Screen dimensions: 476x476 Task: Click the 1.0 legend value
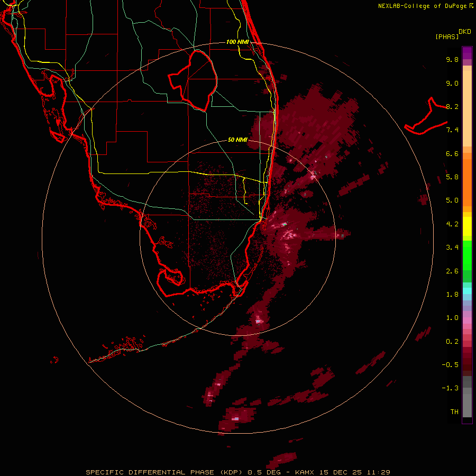point(452,318)
